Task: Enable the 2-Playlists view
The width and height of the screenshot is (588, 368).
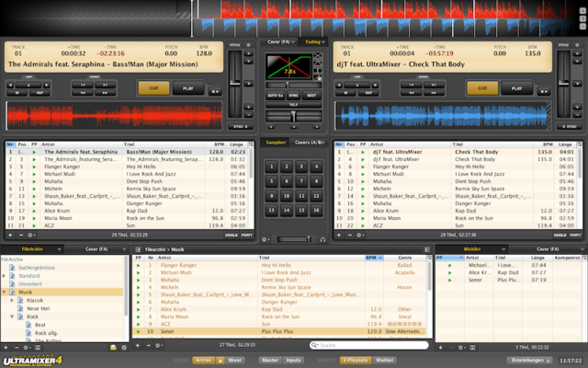Action: pos(356,360)
